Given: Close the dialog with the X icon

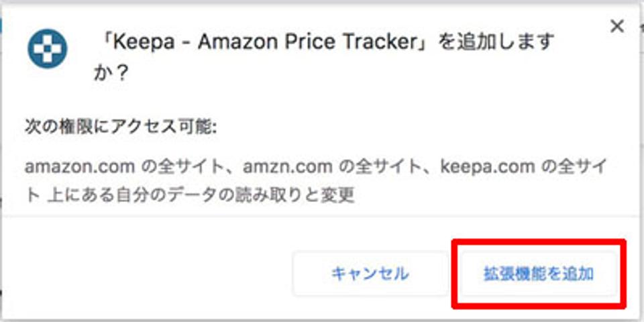Looking at the screenshot, I should pyautogui.click(x=617, y=27).
